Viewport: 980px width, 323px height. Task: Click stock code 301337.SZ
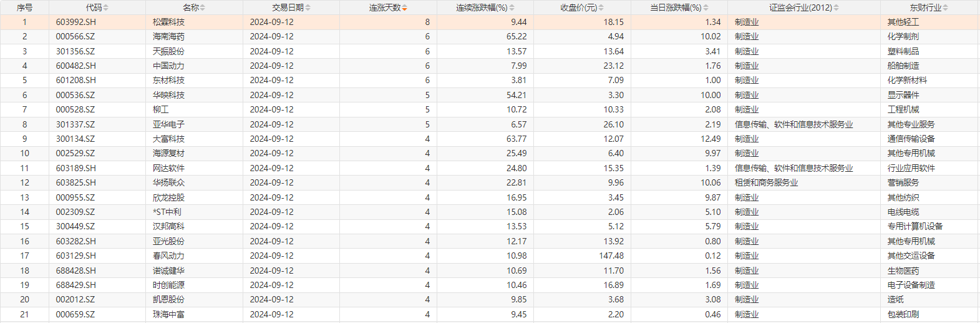pyautogui.click(x=75, y=124)
